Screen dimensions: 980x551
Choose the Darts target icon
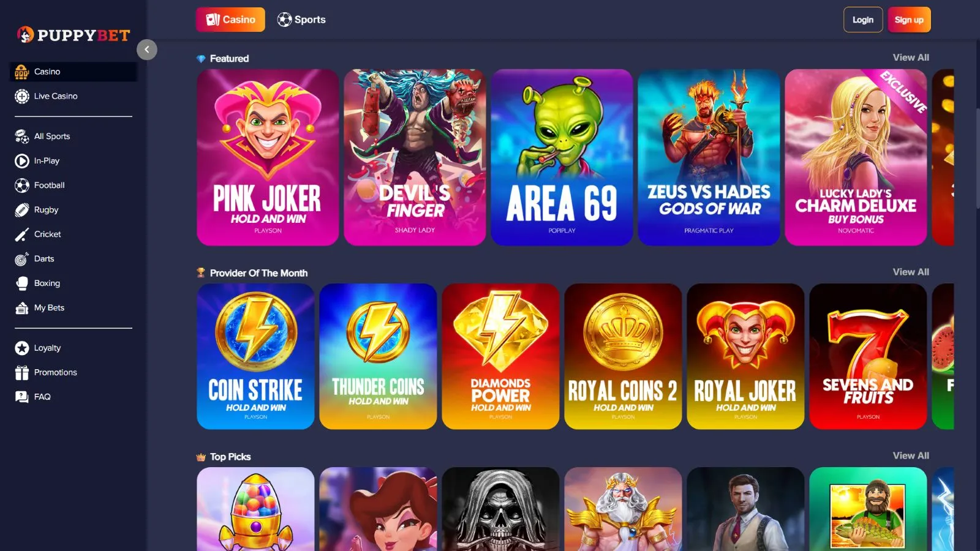point(22,259)
